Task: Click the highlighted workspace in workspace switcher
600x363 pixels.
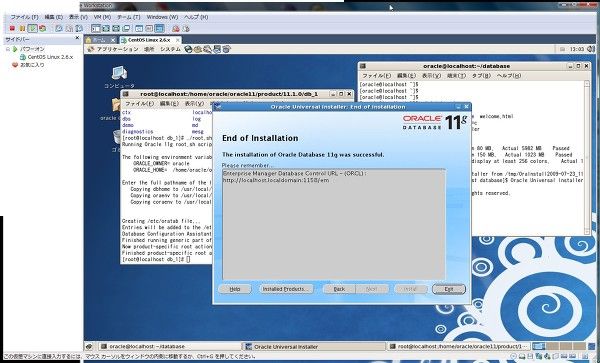Action: click(539, 346)
